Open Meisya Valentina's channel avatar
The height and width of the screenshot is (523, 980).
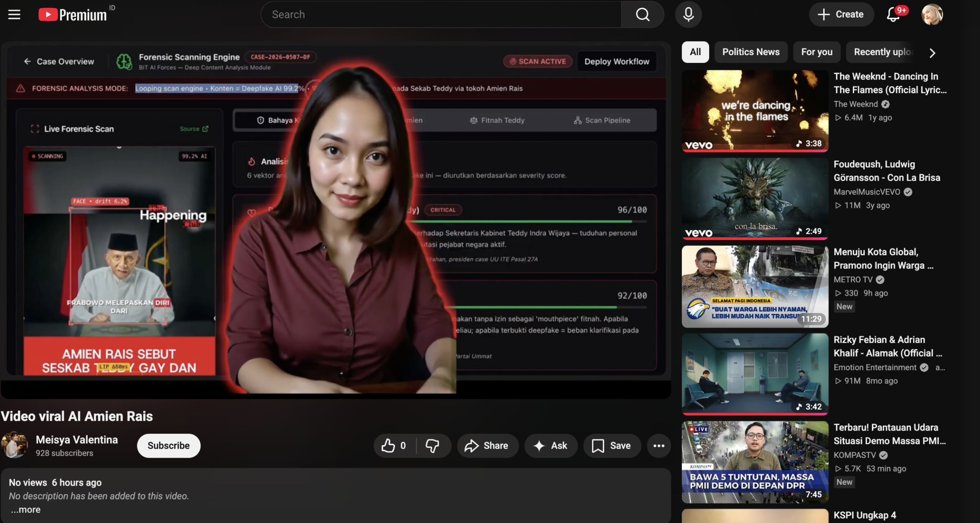coord(14,445)
